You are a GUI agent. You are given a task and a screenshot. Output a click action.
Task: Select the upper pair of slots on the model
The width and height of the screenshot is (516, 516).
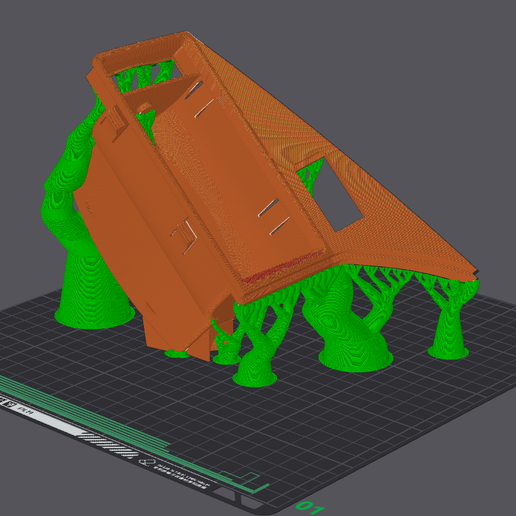pos(199,100)
